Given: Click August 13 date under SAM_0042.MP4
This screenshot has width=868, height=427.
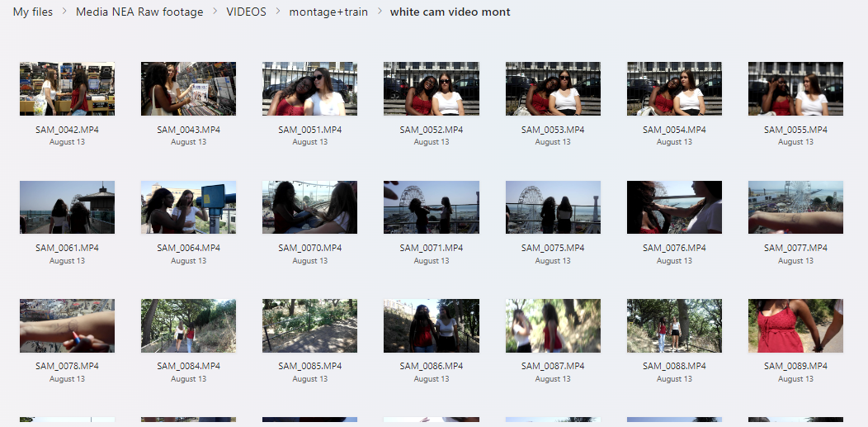Looking at the screenshot, I should [67, 142].
